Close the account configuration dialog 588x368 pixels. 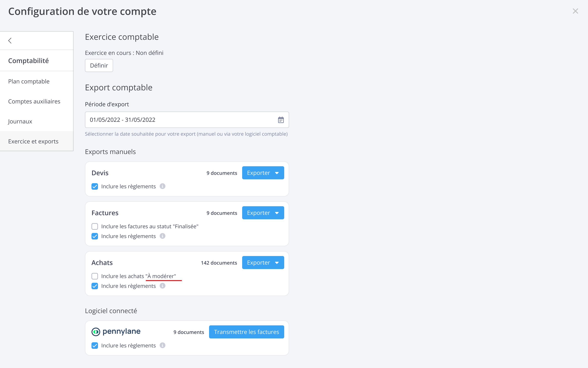(x=575, y=11)
